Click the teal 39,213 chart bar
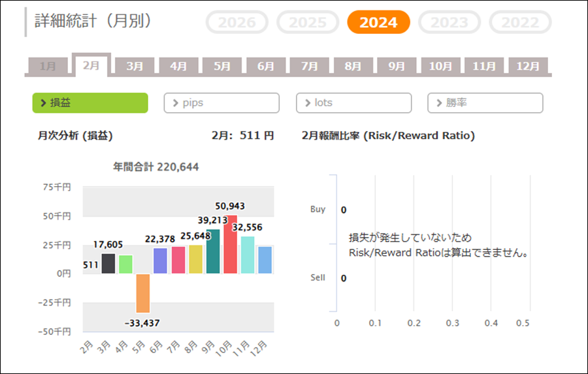The image size is (588, 374). [213, 251]
